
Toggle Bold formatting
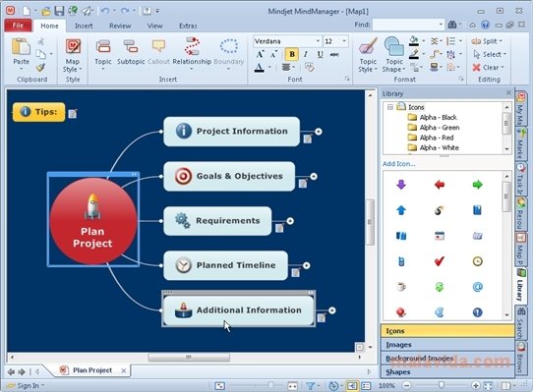[x=292, y=54]
